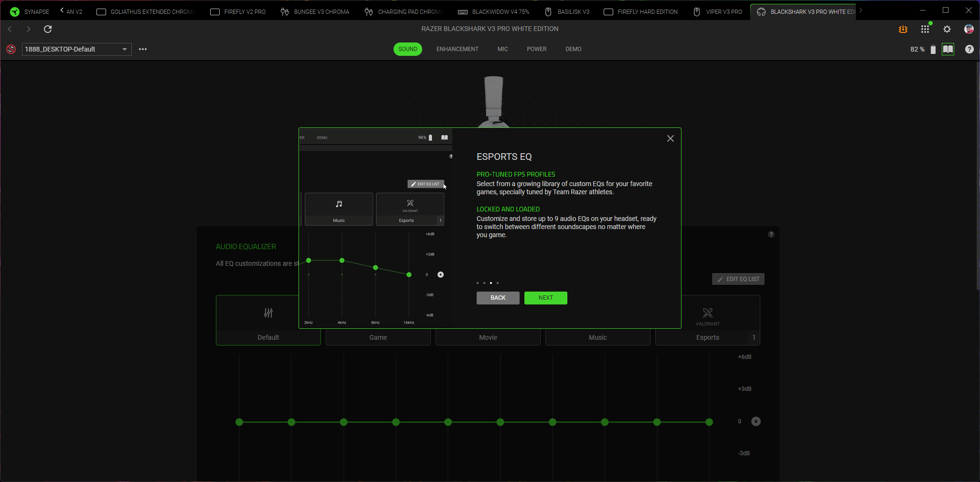The height and width of the screenshot is (482, 980).
Task: Open the Bungee V3 Chroma device tab
Action: coord(315,11)
